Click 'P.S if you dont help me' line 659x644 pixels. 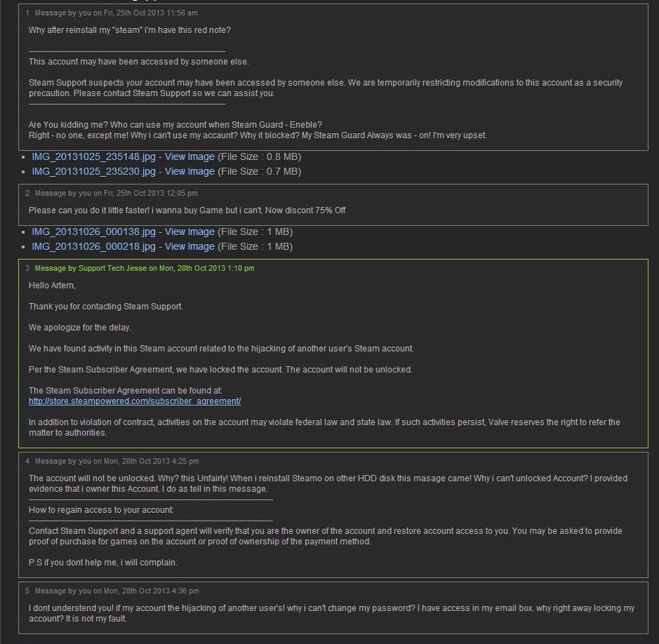(x=103, y=563)
